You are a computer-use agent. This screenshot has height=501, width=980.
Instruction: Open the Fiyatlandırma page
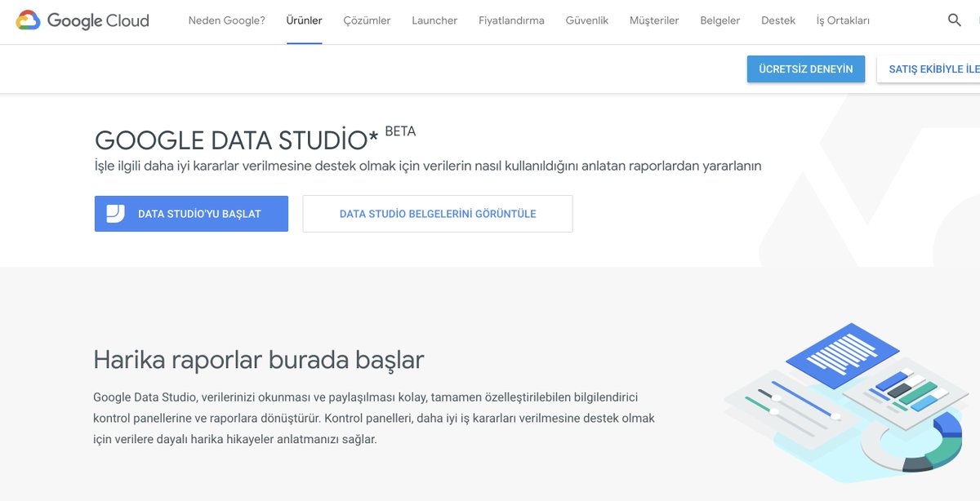511,20
